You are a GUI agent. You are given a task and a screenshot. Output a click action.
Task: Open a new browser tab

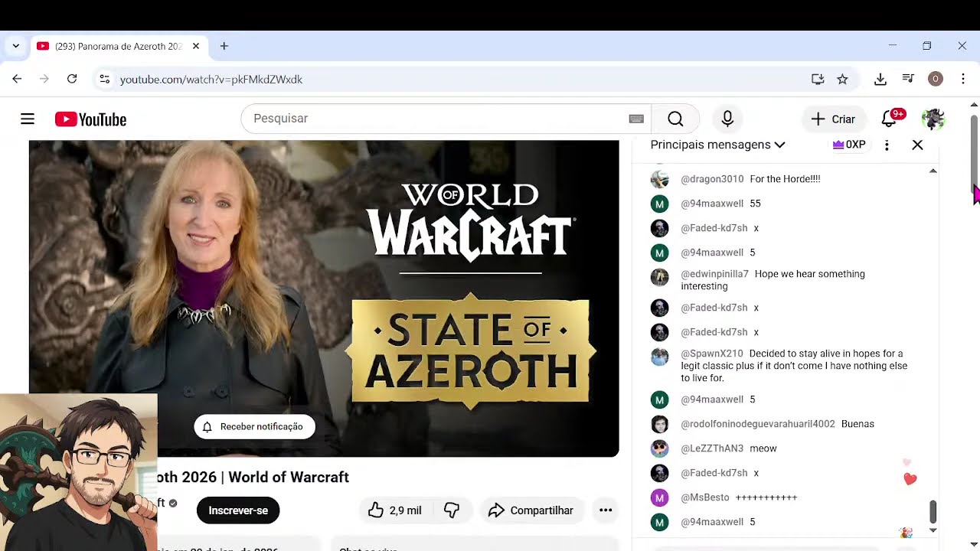[224, 46]
